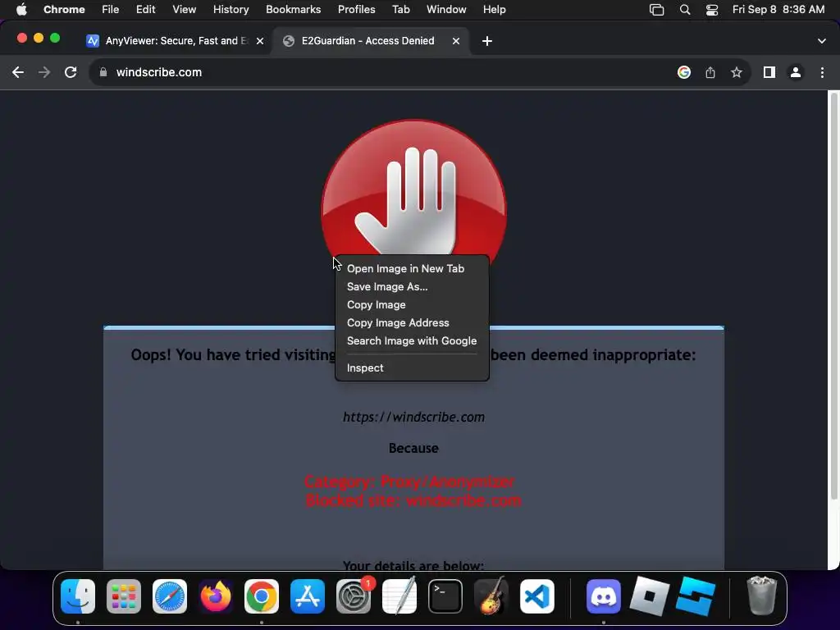Open the Chrome application menu
840x630 pixels.
(x=64, y=10)
